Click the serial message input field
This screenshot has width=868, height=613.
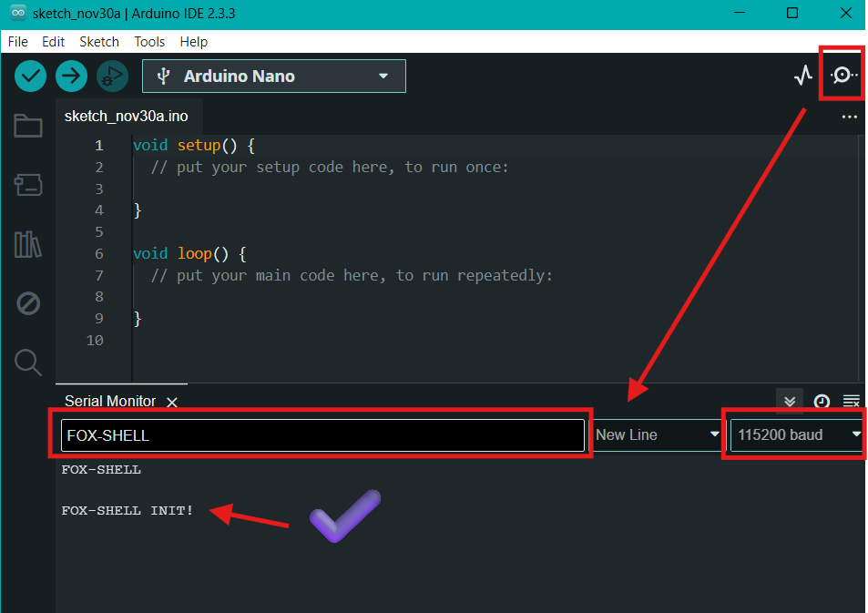(x=322, y=435)
